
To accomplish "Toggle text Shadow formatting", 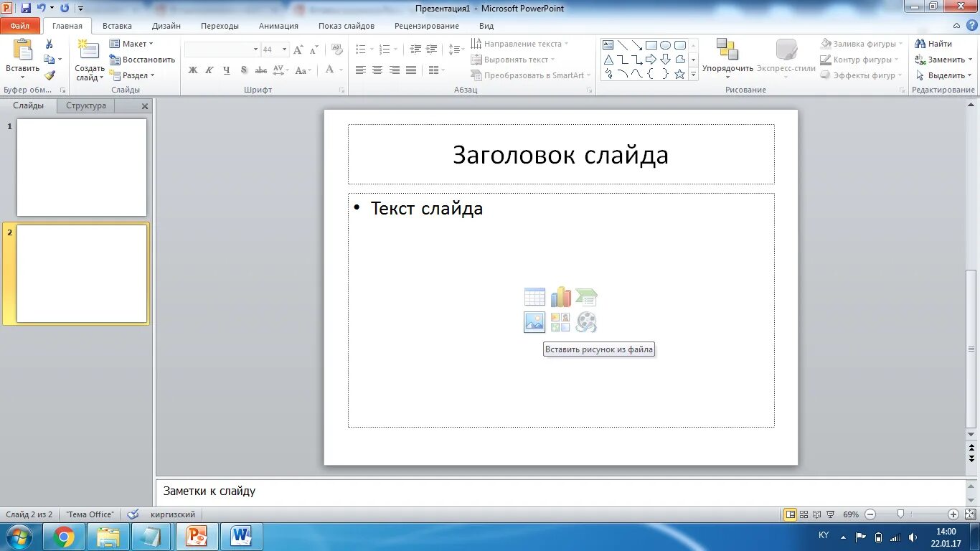I will point(244,70).
